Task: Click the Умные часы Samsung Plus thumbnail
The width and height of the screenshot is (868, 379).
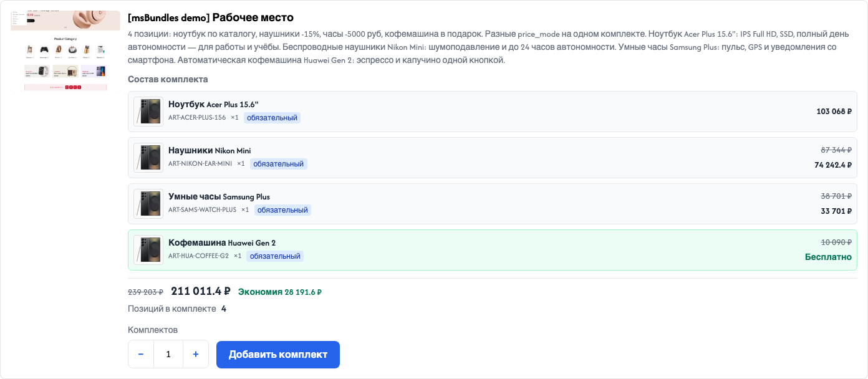Action: coord(148,204)
